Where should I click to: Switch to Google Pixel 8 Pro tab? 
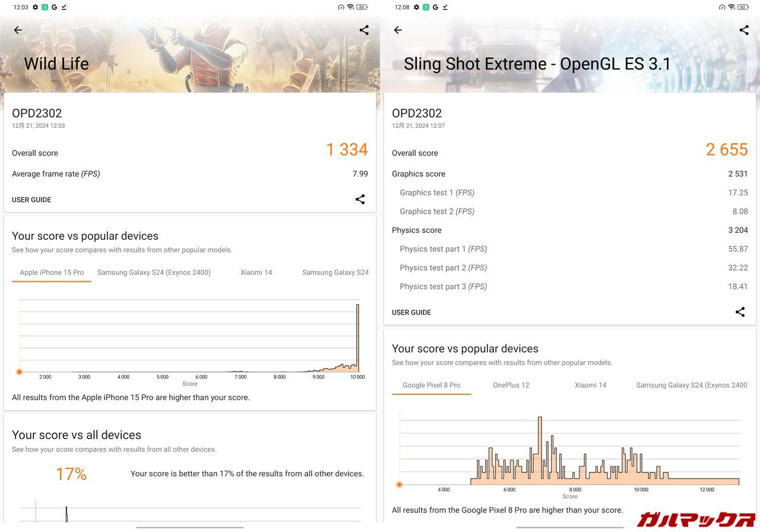(431, 385)
